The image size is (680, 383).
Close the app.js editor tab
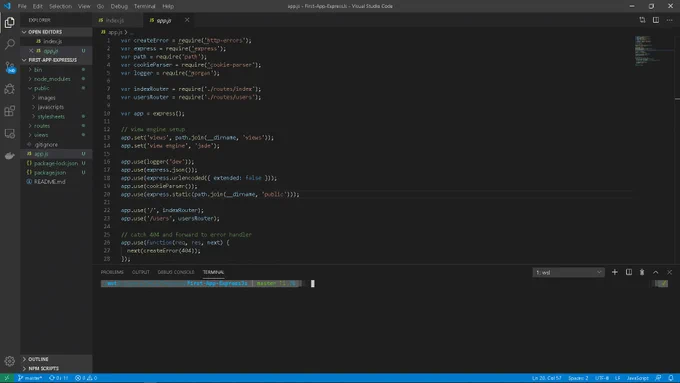(187, 20)
